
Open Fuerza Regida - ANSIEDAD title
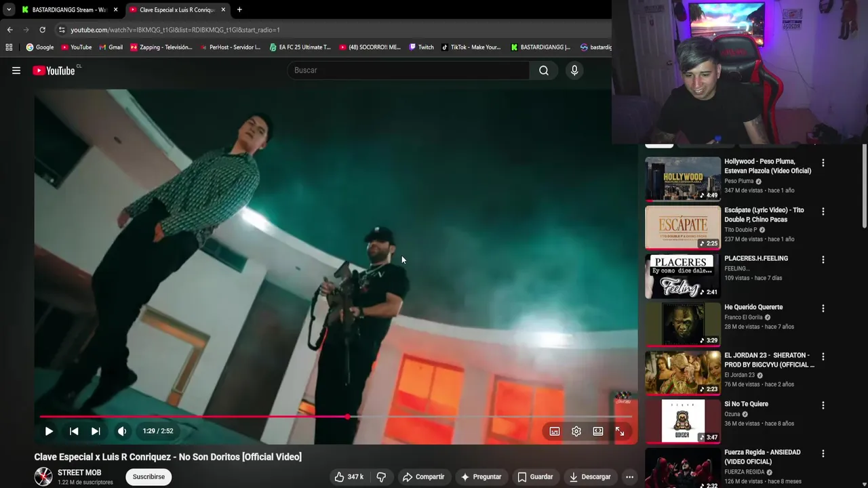click(763, 457)
